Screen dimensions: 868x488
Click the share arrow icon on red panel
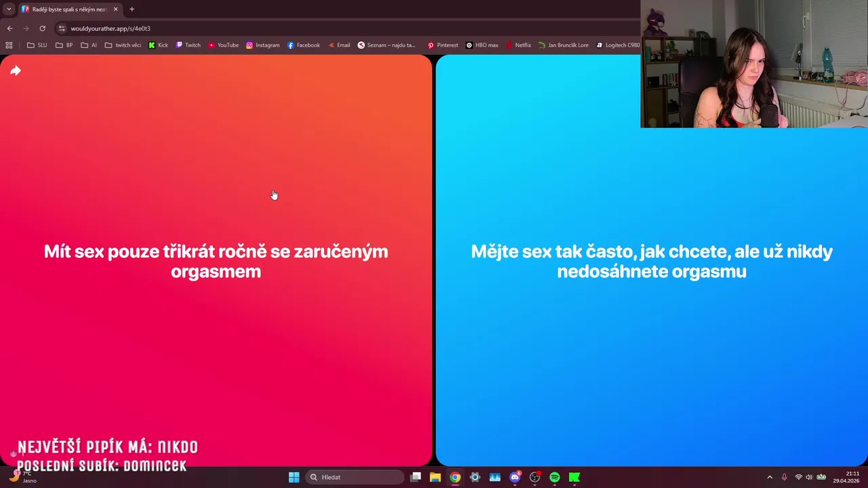click(x=16, y=70)
